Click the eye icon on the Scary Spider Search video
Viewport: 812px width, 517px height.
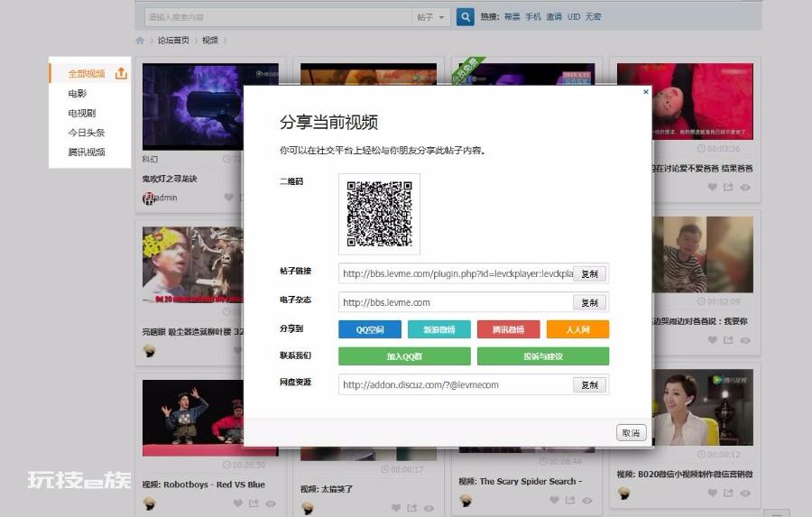tap(586, 501)
